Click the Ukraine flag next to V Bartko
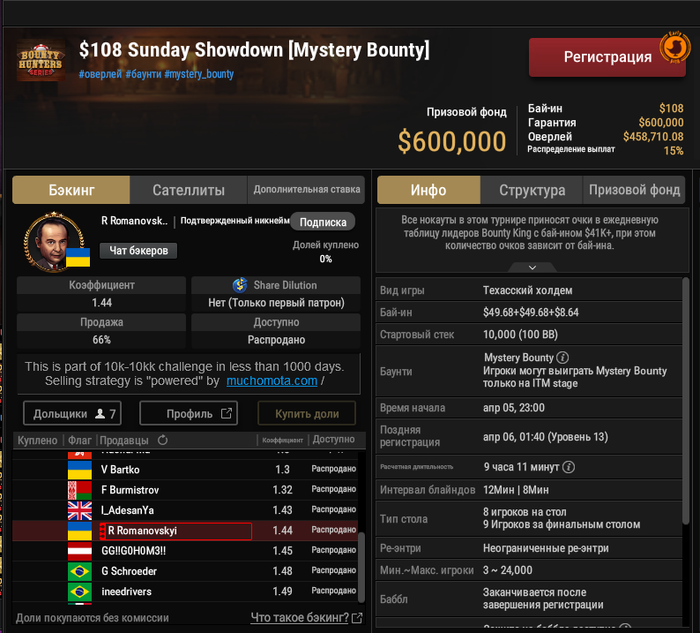Image resolution: width=700 pixels, height=633 pixels. click(x=79, y=470)
